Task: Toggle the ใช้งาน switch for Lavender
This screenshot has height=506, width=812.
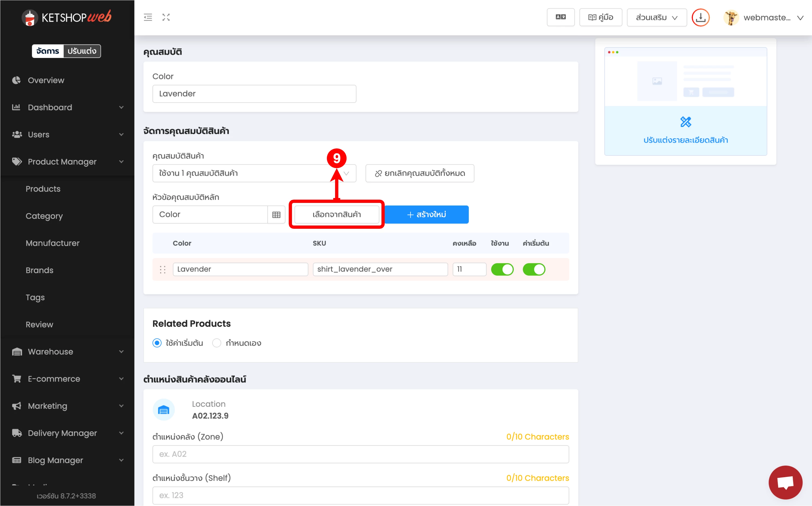Action: pyautogui.click(x=502, y=270)
